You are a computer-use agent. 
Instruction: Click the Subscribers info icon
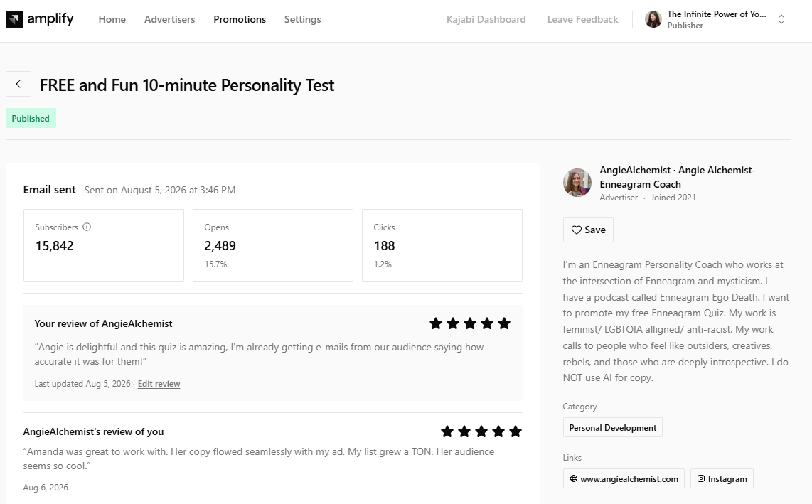(x=87, y=227)
